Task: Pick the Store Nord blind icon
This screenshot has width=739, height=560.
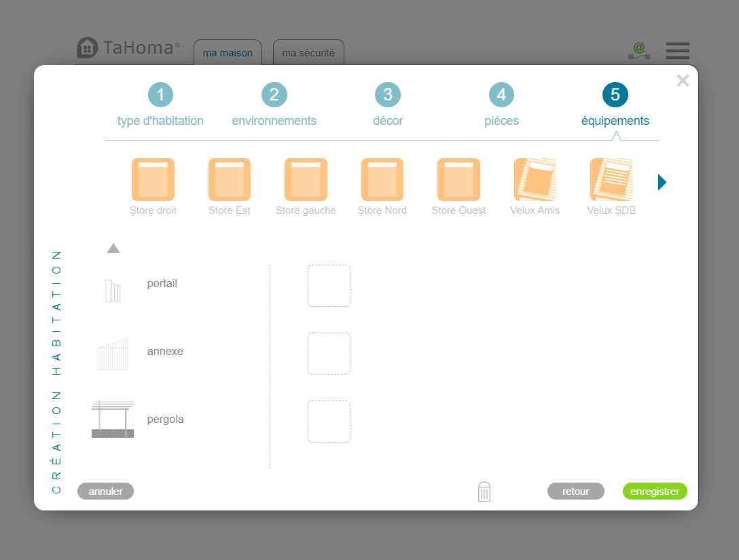Action: 382,179
